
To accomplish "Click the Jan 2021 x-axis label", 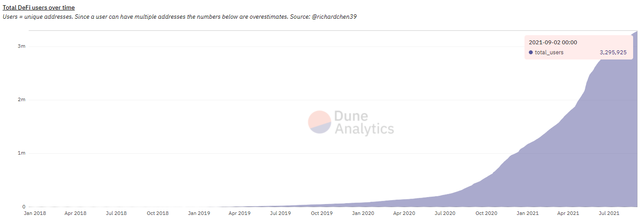I will [527, 213].
